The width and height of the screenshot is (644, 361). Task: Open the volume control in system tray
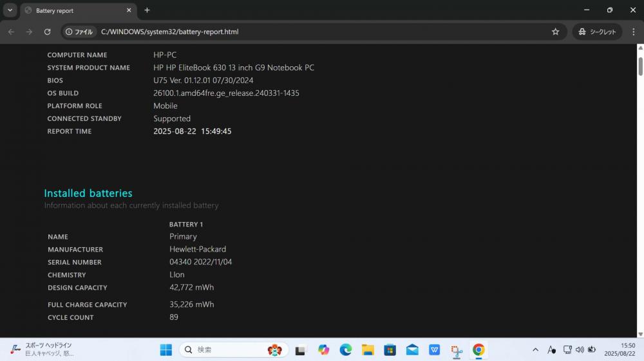tap(580, 349)
